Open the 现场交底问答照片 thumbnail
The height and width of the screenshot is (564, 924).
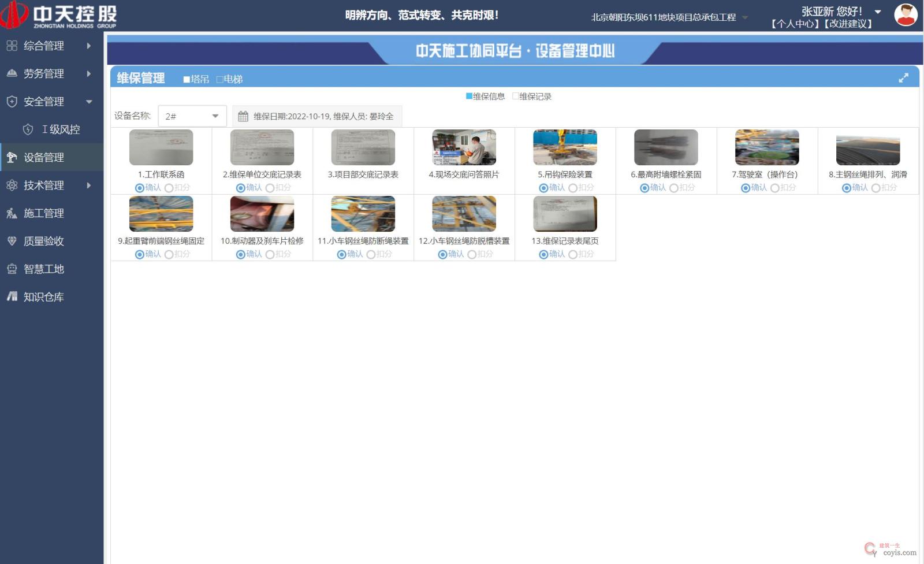(x=464, y=147)
